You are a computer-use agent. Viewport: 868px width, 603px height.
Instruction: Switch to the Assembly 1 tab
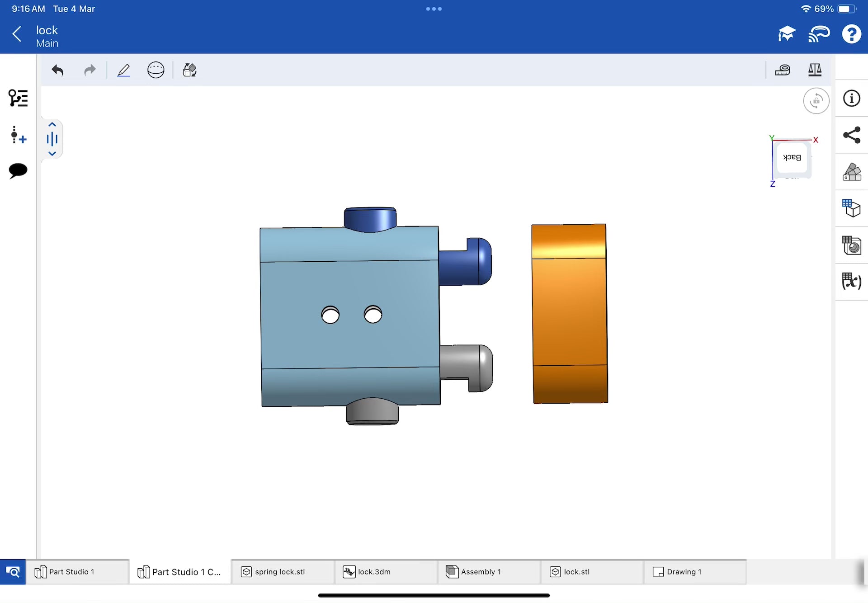coord(480,572)
